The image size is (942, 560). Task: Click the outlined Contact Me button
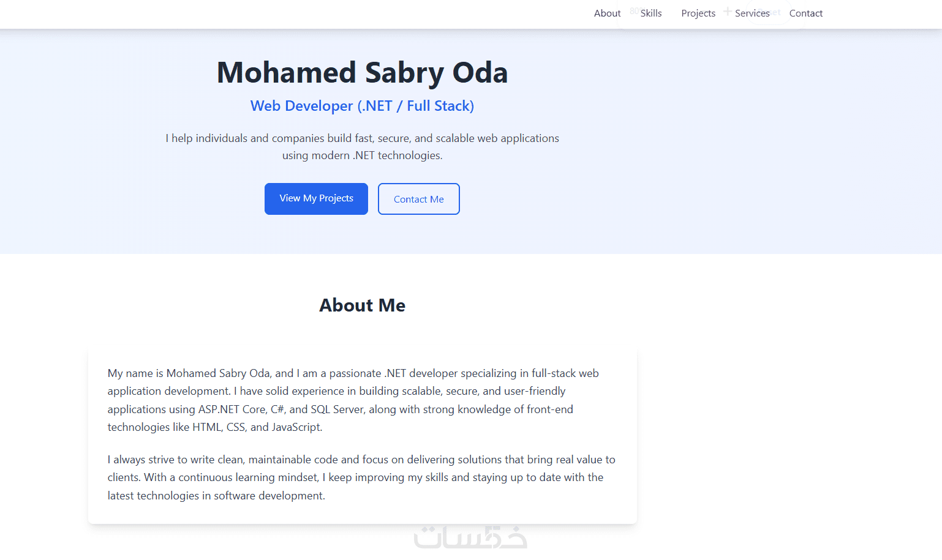point(419,199)
